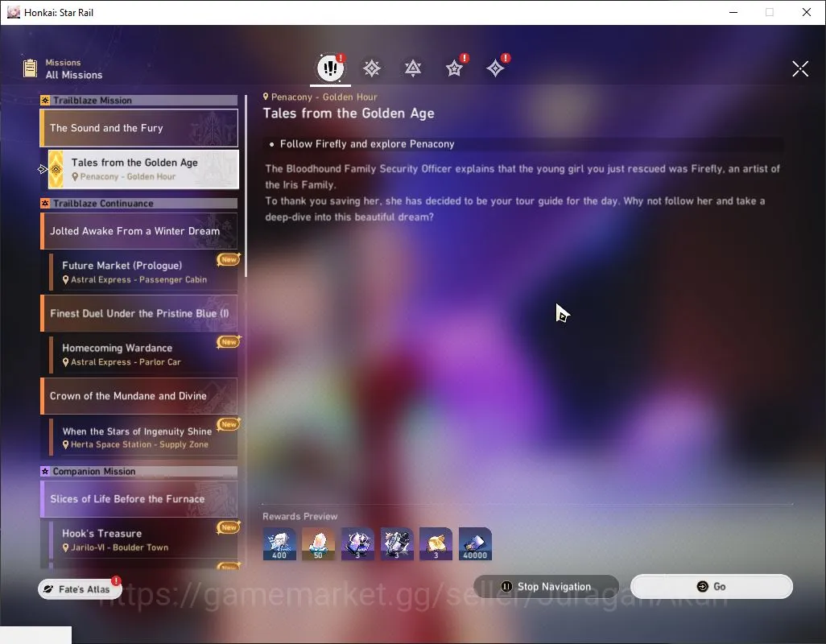
Task: View the 40000 Credits reward icon
Action: click(x=475, y=544)
